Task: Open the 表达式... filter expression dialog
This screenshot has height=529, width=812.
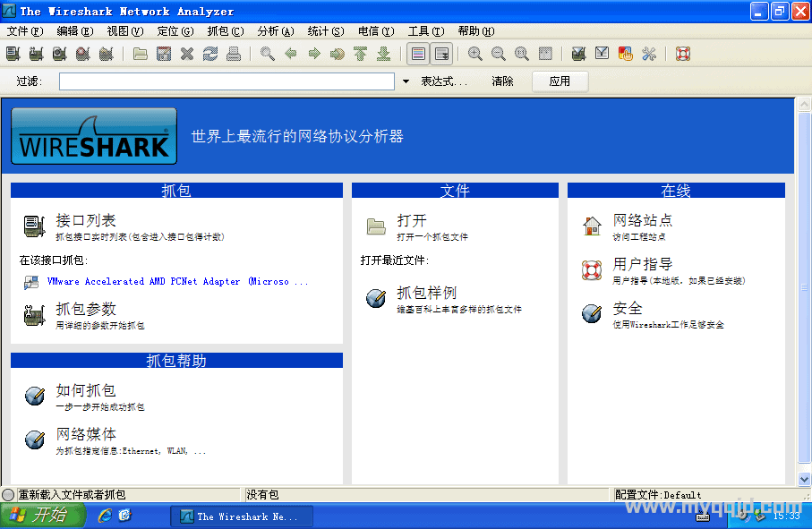Action: [444, 81]
